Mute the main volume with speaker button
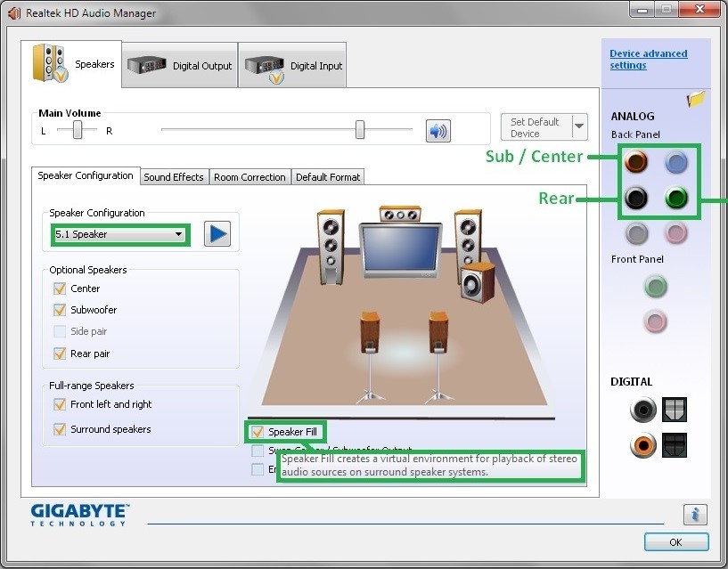Viewport: 728px width, 569px height. (438, 131)
